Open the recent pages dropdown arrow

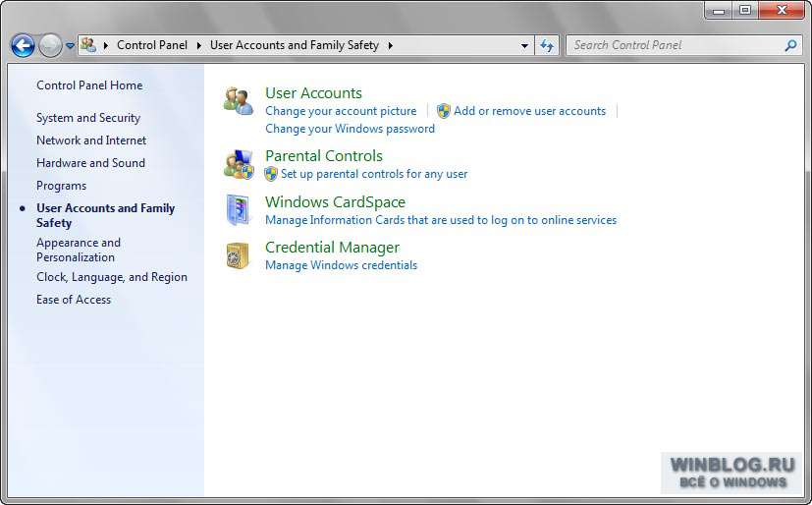point(70,45)
